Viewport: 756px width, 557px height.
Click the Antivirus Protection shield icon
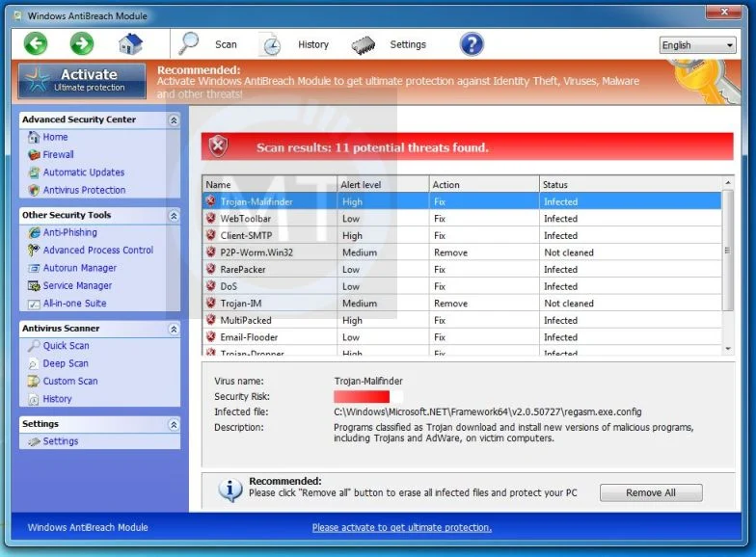34,191
